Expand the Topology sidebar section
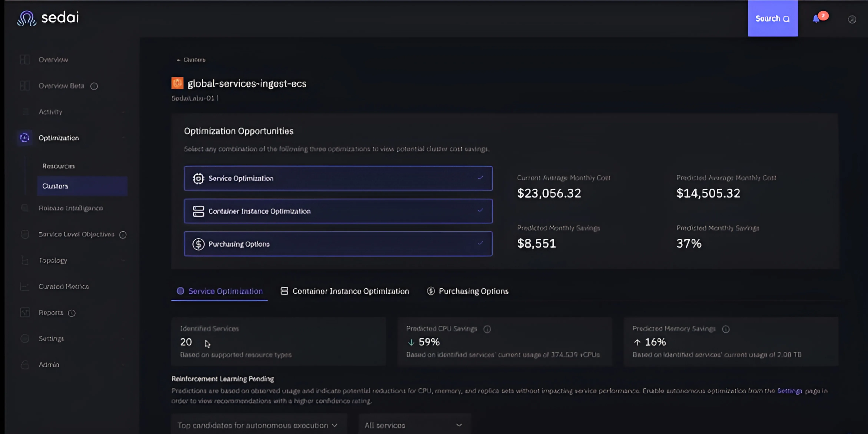The height and width of the screenshot is (434, 868). point(53,260)
